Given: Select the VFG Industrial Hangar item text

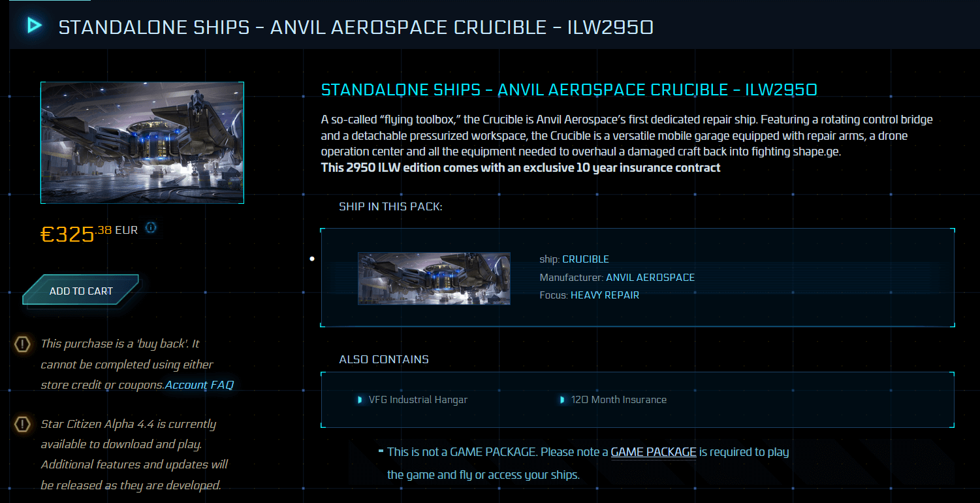Looking at the screenshot, I should click(418, 400).
